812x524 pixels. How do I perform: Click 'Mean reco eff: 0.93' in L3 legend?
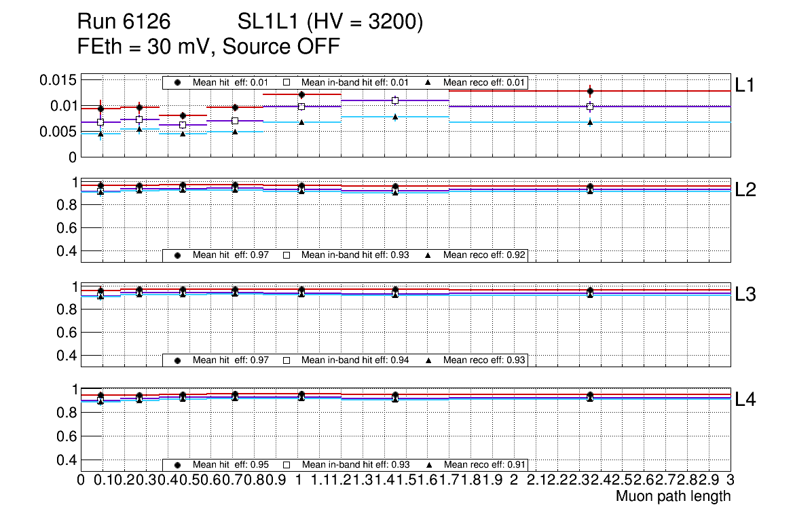(484, 360)
